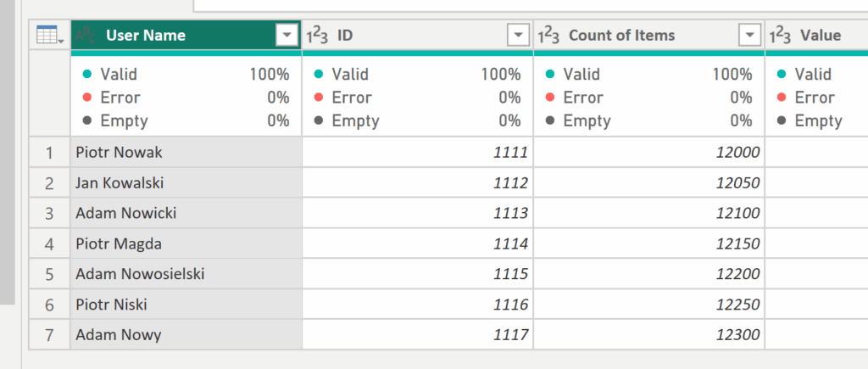Image resolution: width=868 pixels, height=369 pixels.
Task: Select row number 7
Action: (x=49, y=335)
